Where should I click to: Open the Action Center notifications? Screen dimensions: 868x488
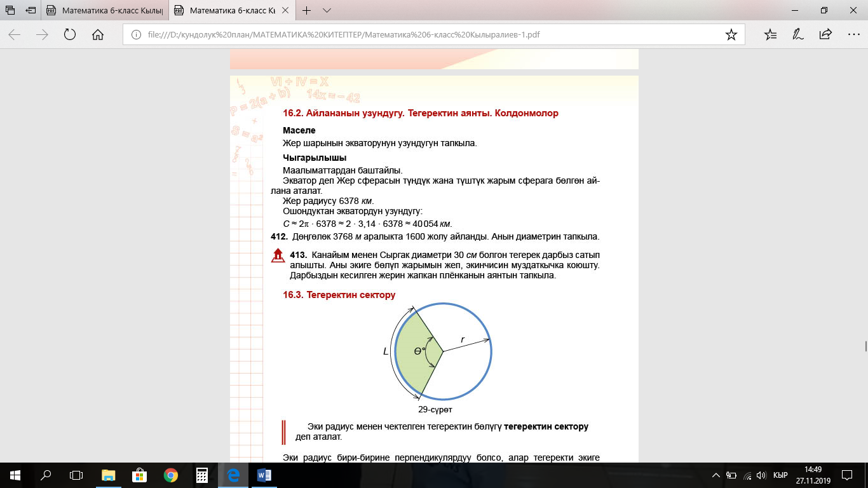pos(847,475)
